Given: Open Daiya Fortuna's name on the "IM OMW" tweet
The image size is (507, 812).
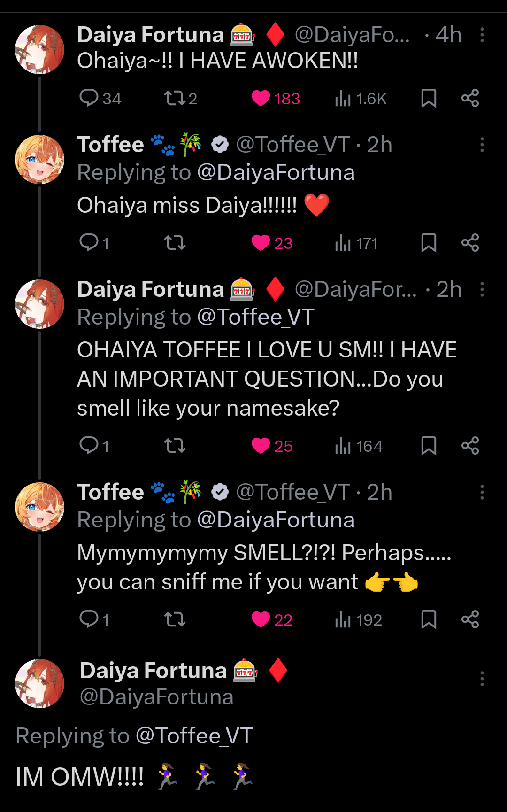Looking at the screenshot, I should [x=154, y=671].
